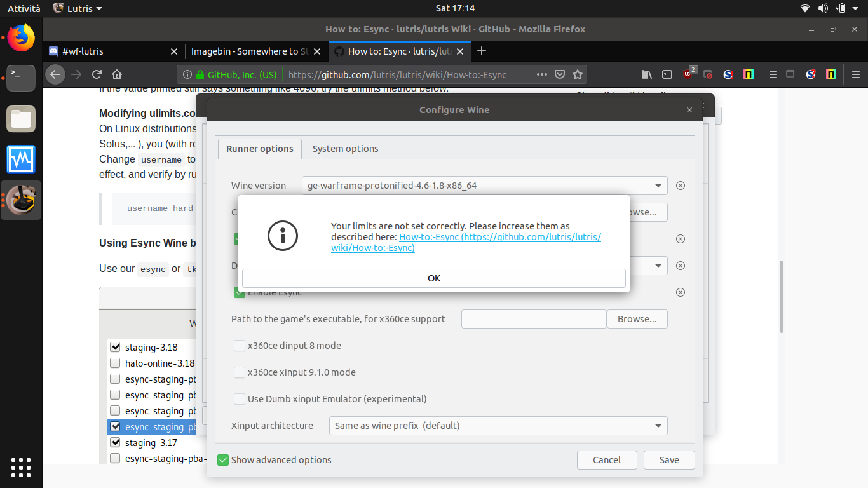Toggle the Firefox sidebar icon
The width and height of the screenshot is (868, 488).
667,74
